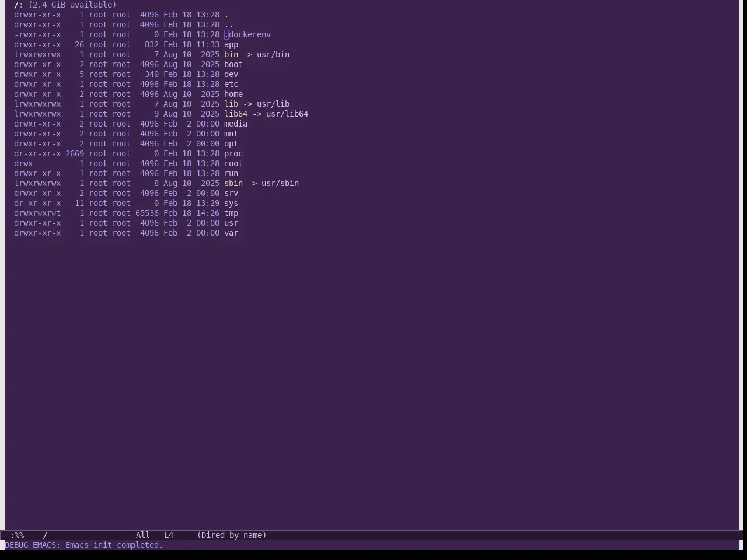Image resolution: width=747 pixels, height=560 pixels.
Task: Click the 'Dired by name' mode indicator
Action: point(232,535)
